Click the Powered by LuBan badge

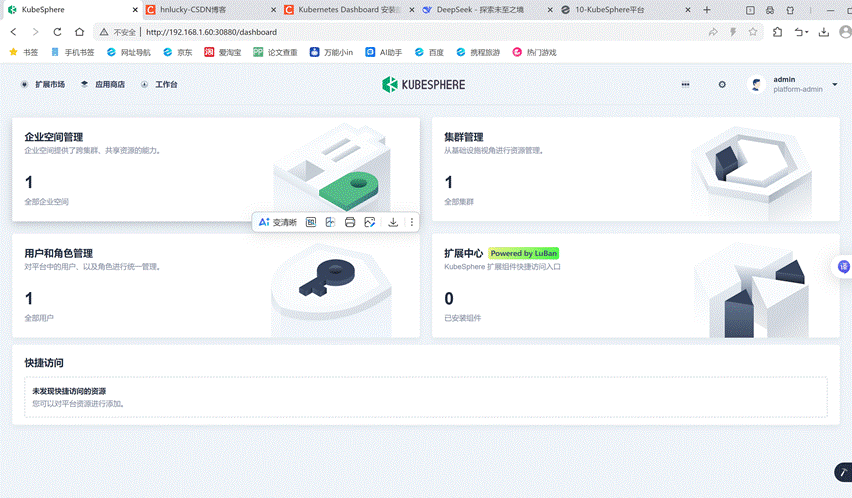(523, 253)
